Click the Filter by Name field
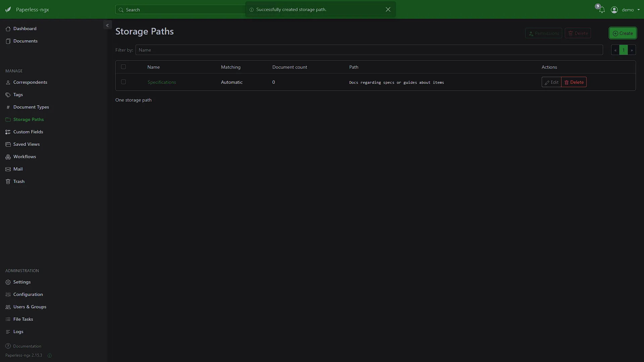Screen dimensions: 644x362 pos(369,50)
